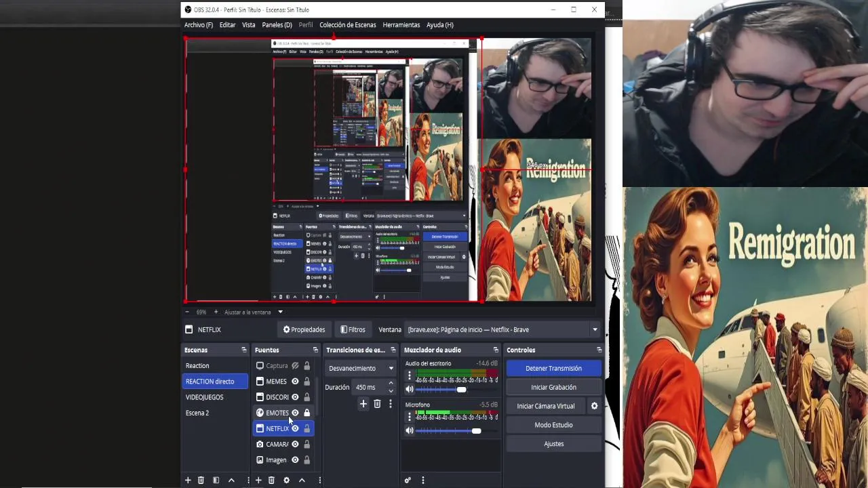Open the Ventana source window dropdown
This screenshot has height=488, width=868.
pos(502,329)
